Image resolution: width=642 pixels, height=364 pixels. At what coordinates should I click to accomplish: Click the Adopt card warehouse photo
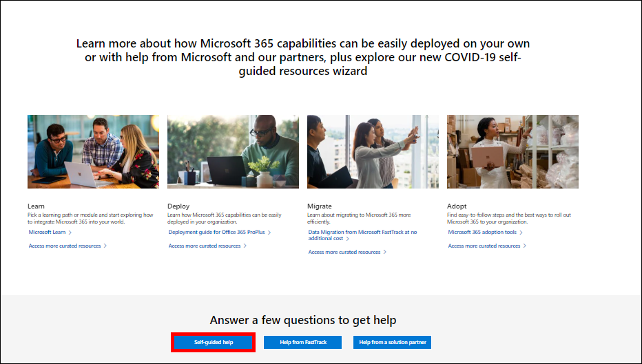(512, 152)
